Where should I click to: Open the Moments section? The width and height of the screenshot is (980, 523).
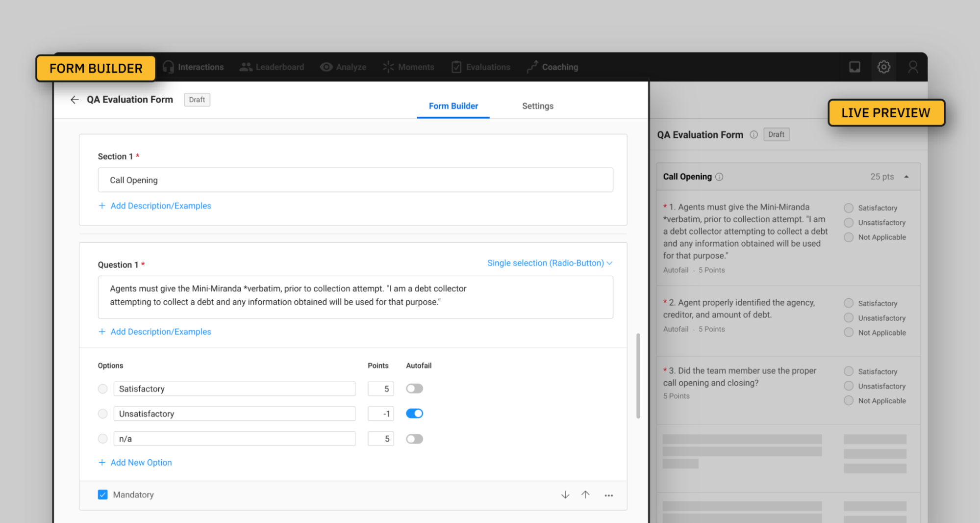pos(408,67)
